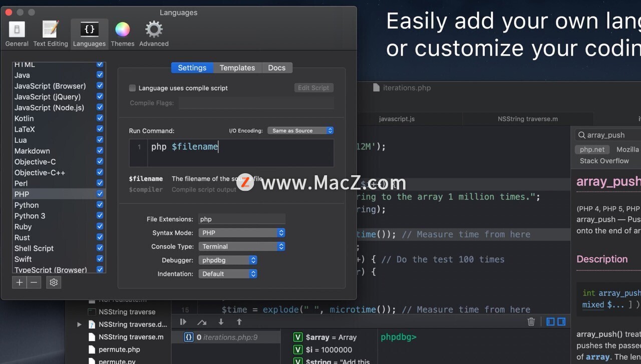Viewport: 641px width, 364px height.
Task: Switch to the Docs tab
Action: pos(276,68)
